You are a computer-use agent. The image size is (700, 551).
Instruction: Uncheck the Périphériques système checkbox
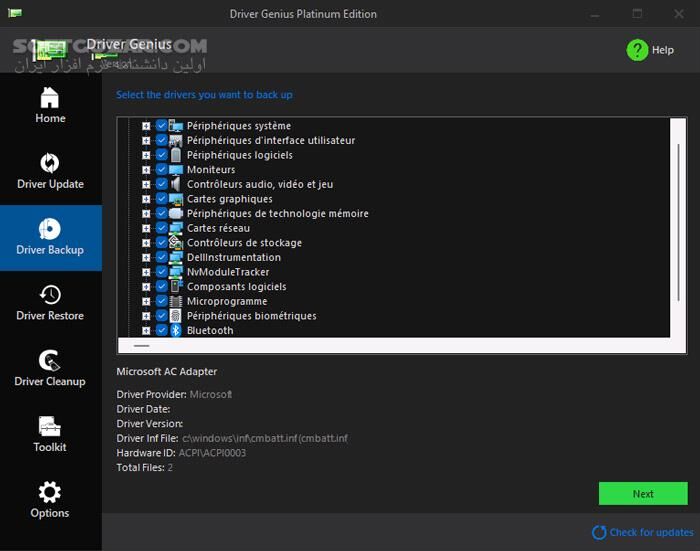click(161, 126)
